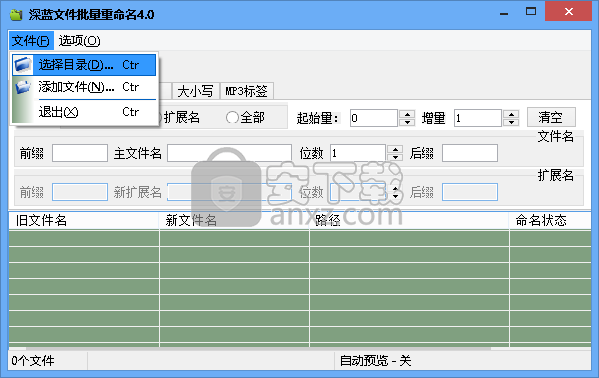The image size is (599, 378).
Task: Click the 文件名 后缀 input field
Action: [470, 153]
